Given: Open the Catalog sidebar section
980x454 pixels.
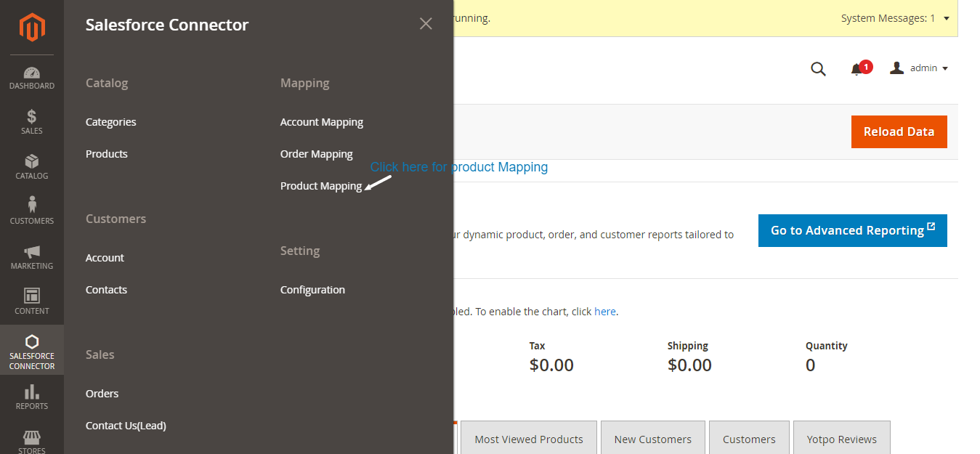Looking at the screenshot, I should point(31,166).
